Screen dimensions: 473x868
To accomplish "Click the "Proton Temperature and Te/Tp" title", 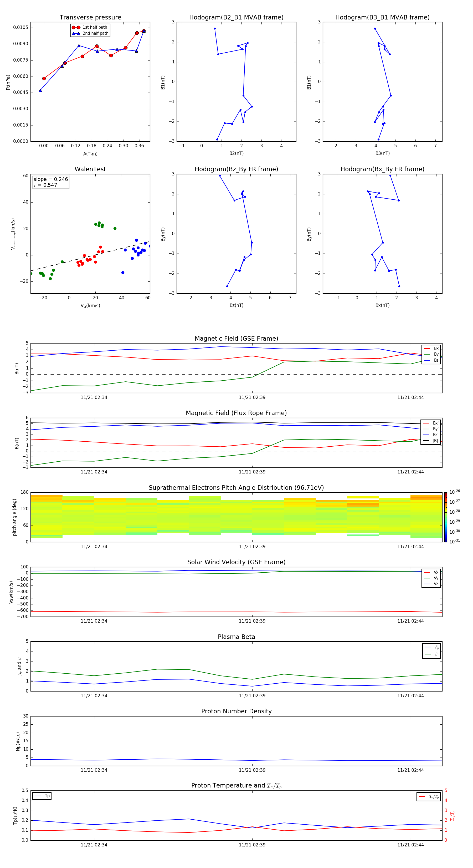I will [236, 786].
